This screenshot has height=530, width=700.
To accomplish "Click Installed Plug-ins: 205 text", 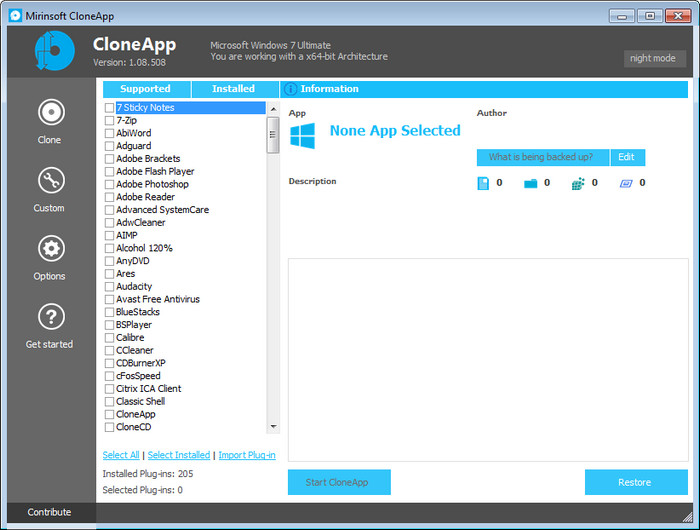I will pos(148,474).
